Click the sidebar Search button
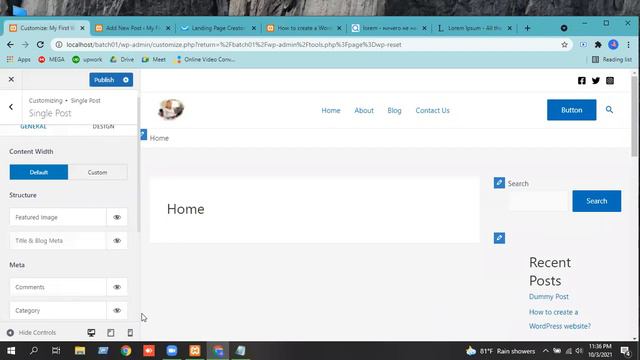Image resolution: width=640 pixels, height=360 pixels. [597, 201]
